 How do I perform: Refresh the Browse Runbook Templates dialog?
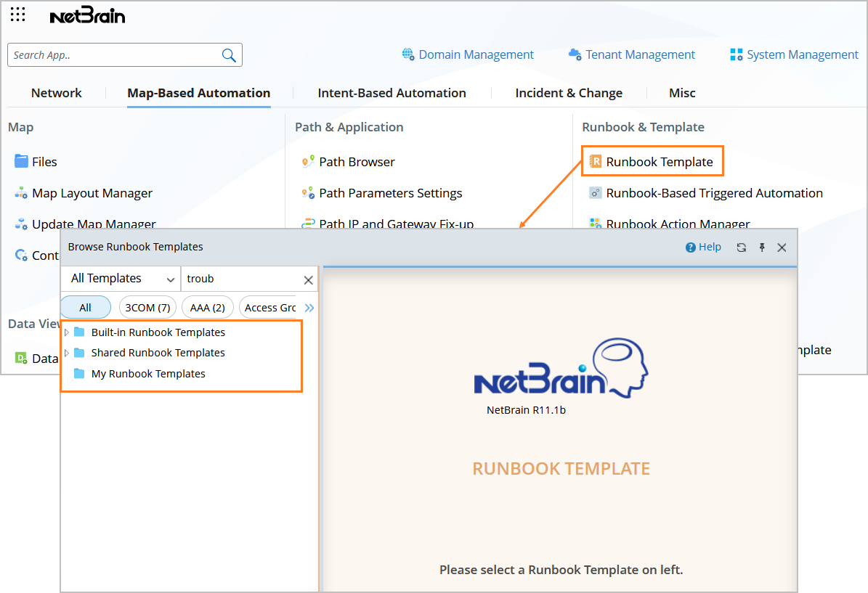point(741,248)
